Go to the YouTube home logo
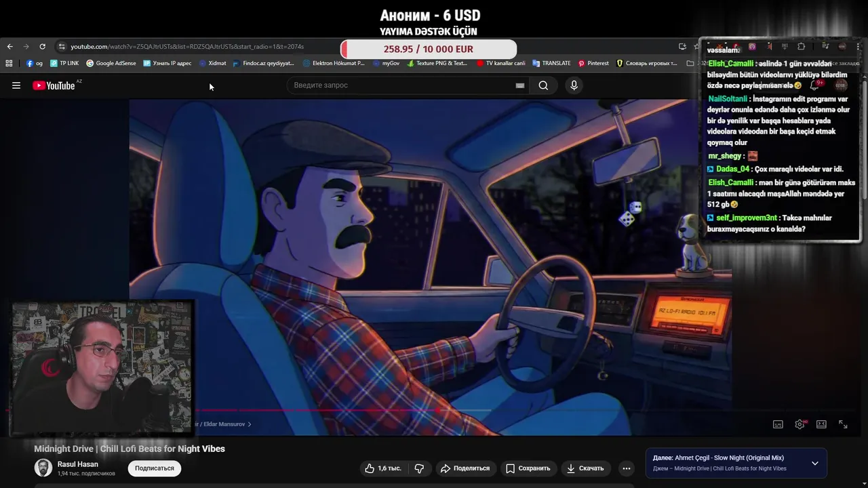868x488 pixels. (x=54, y=85)
